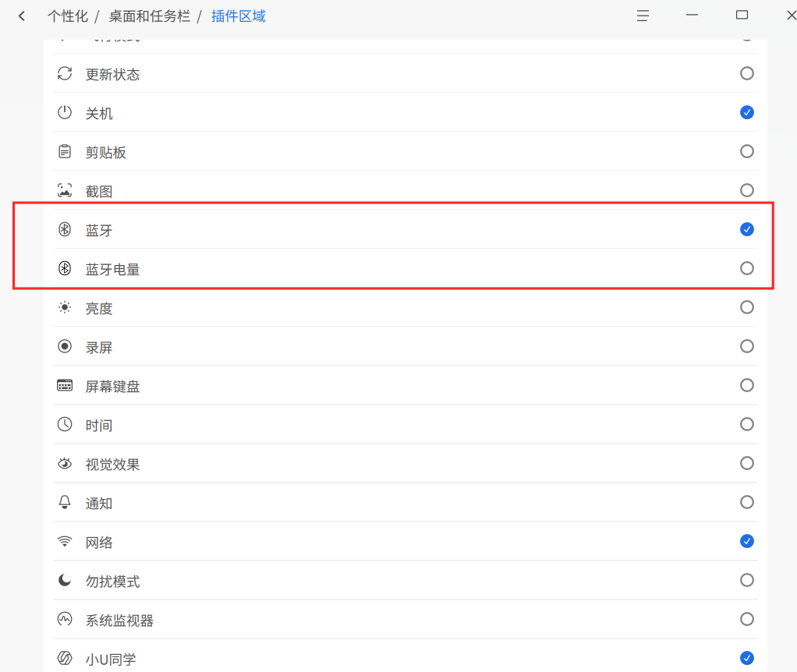Enable the 更新状态 plugin checkbox

[x=746, y=73]
